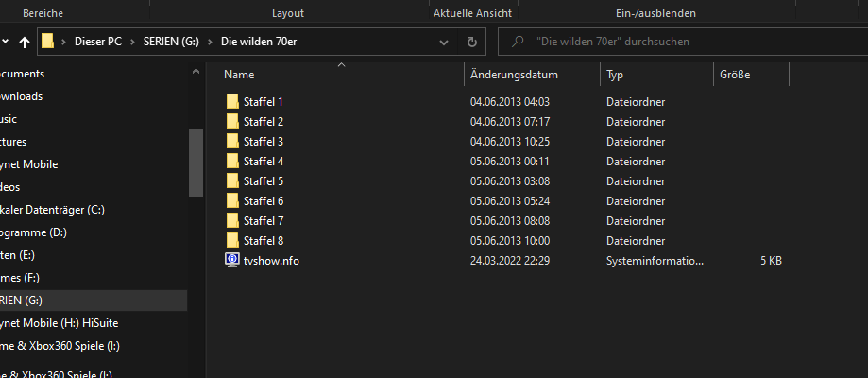Click the Staffel 4 folder icon
868x378 pixels.
click(x=233, y=162)
